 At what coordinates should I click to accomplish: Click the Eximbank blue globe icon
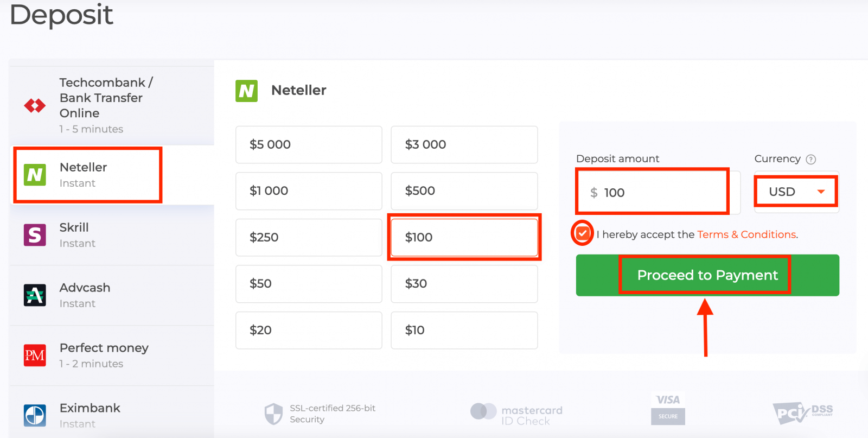[35, 416]
